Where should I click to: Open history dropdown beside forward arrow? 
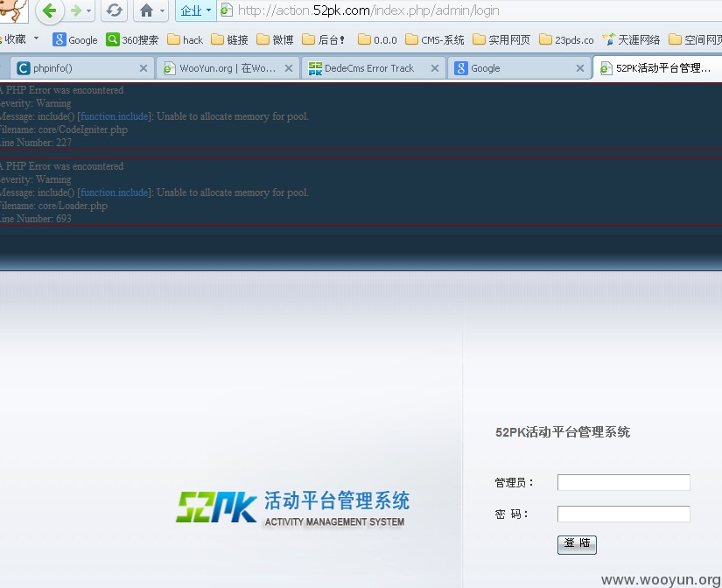(x=89, y=10)
